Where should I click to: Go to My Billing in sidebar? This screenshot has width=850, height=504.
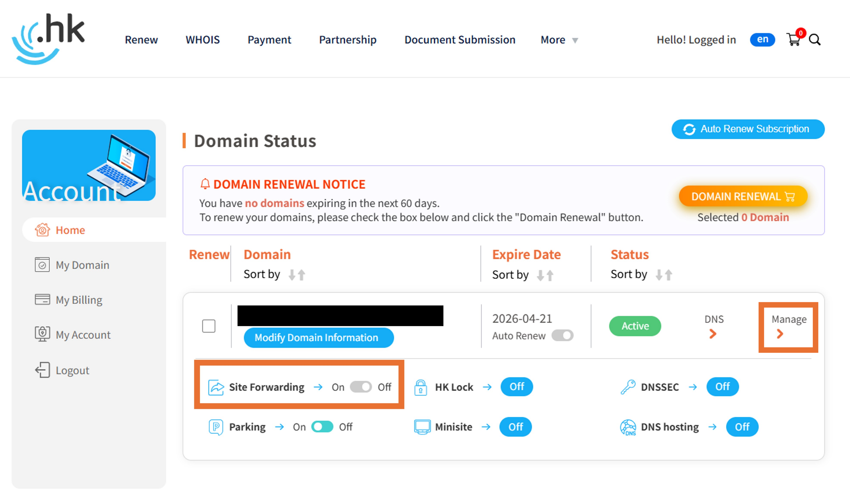(79, 300)
